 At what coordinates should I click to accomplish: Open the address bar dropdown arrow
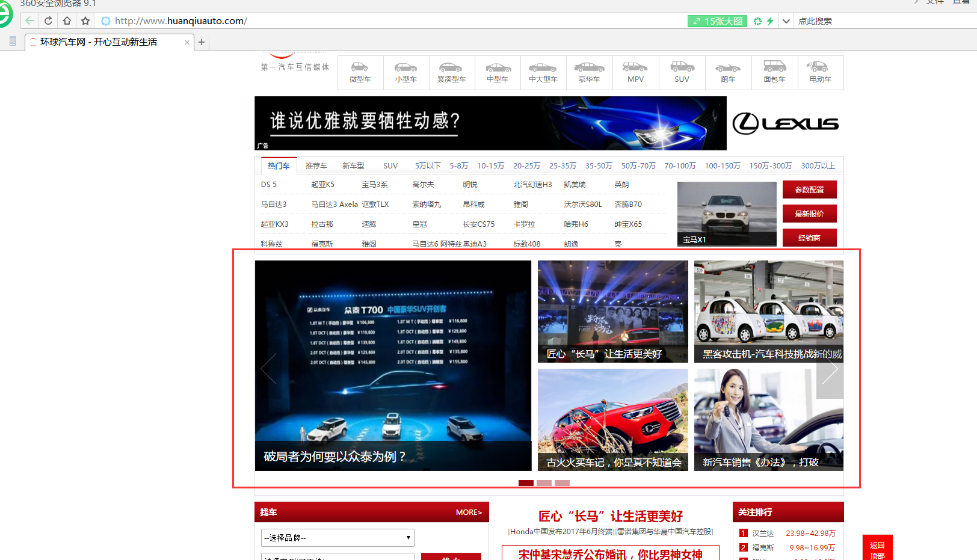coord(786,21)
